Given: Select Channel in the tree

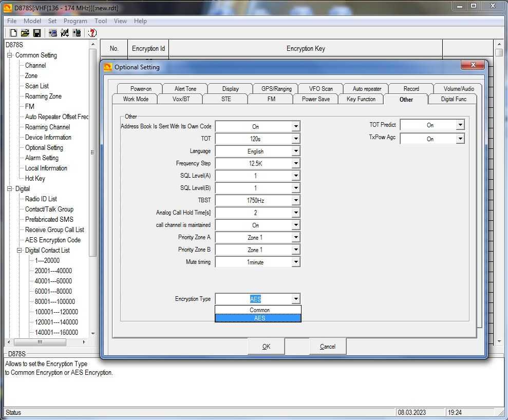Looking at the screenshot, I should (x=35, y=65).
